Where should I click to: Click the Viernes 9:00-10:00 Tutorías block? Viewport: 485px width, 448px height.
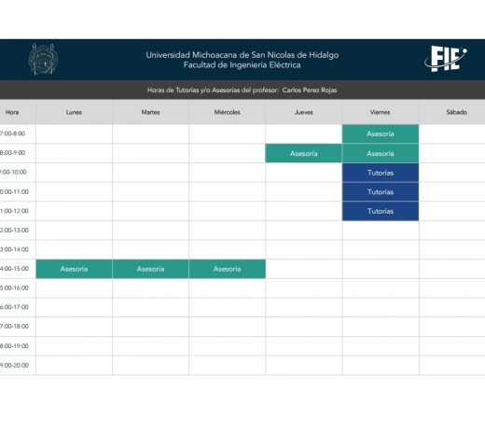[x=381, y=173]
